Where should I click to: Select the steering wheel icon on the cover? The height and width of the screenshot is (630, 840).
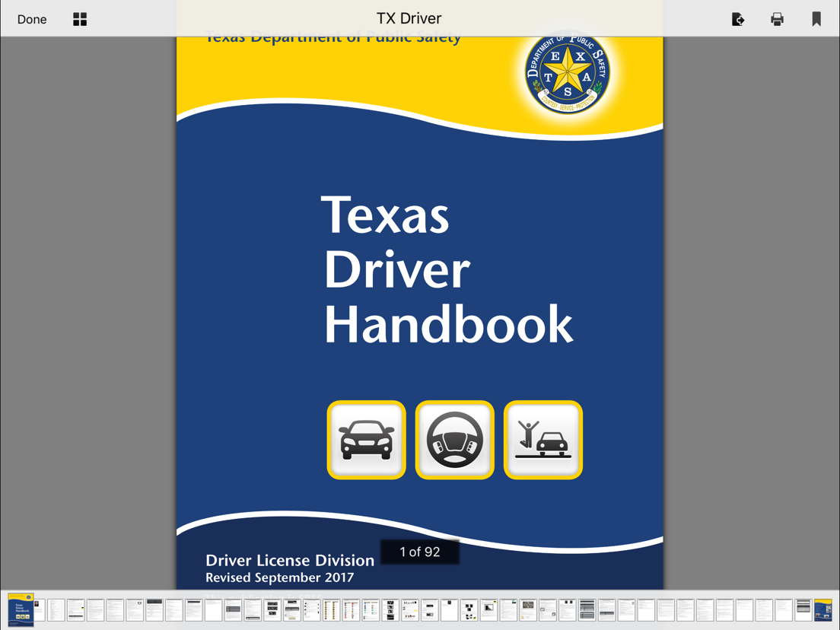[454, 439]
